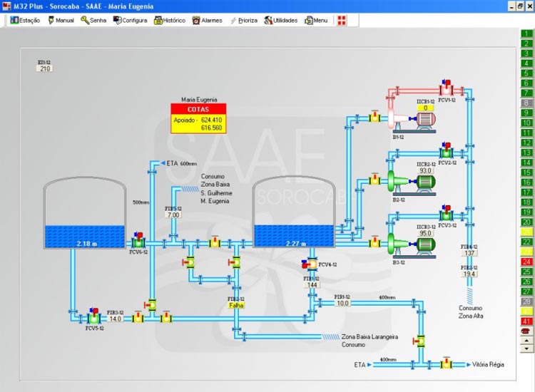Click the yellow valve before pump B3-12

pyautogui.click(x=374, y=242)
